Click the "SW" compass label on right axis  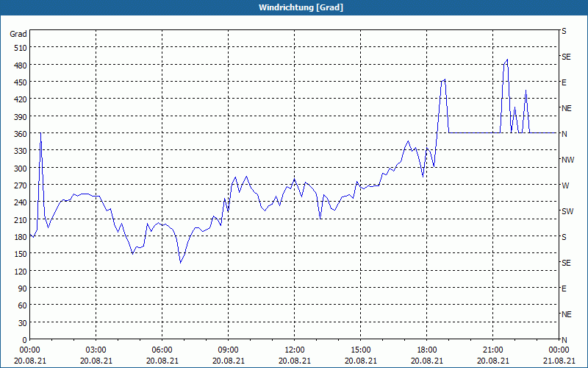coord(567,211)
